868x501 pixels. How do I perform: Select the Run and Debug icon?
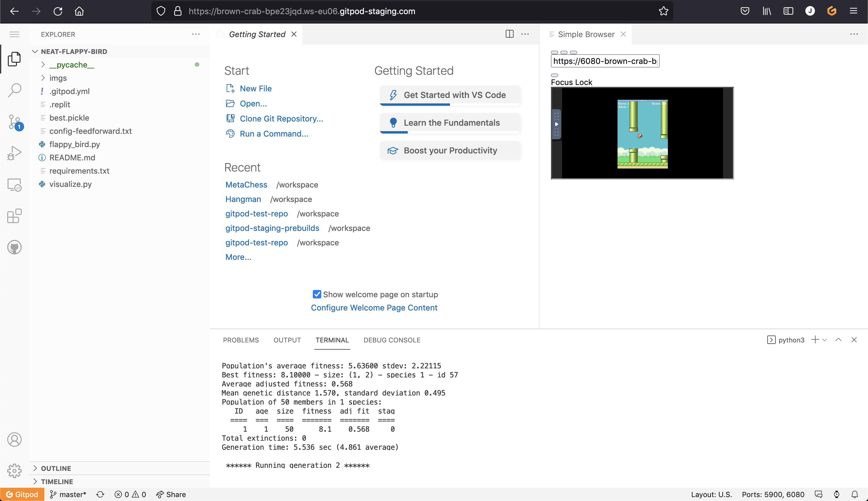click(x=14, y=153)
